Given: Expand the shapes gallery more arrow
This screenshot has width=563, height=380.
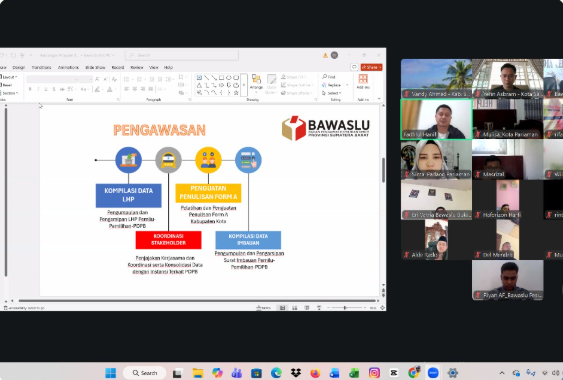Looking at the screenshot, I should [244, 85].
